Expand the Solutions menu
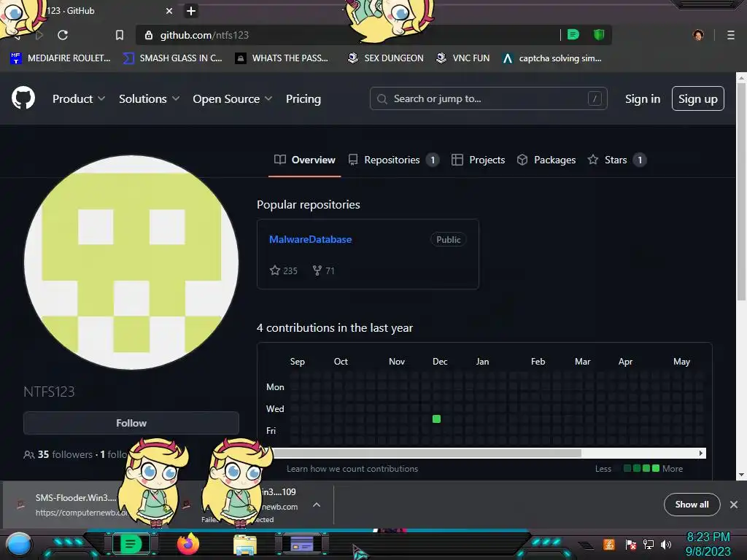Image resolution: width=747 pixels, height=560 pixels. point(149,99)
